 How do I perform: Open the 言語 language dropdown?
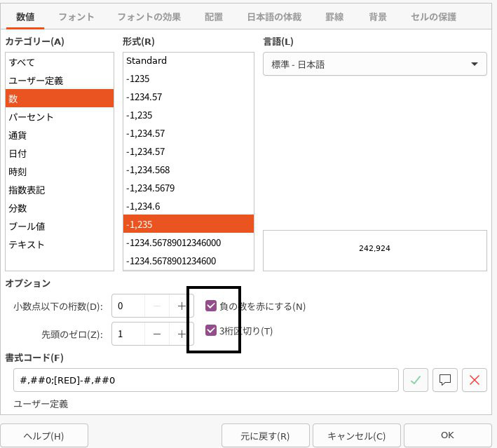374,65
